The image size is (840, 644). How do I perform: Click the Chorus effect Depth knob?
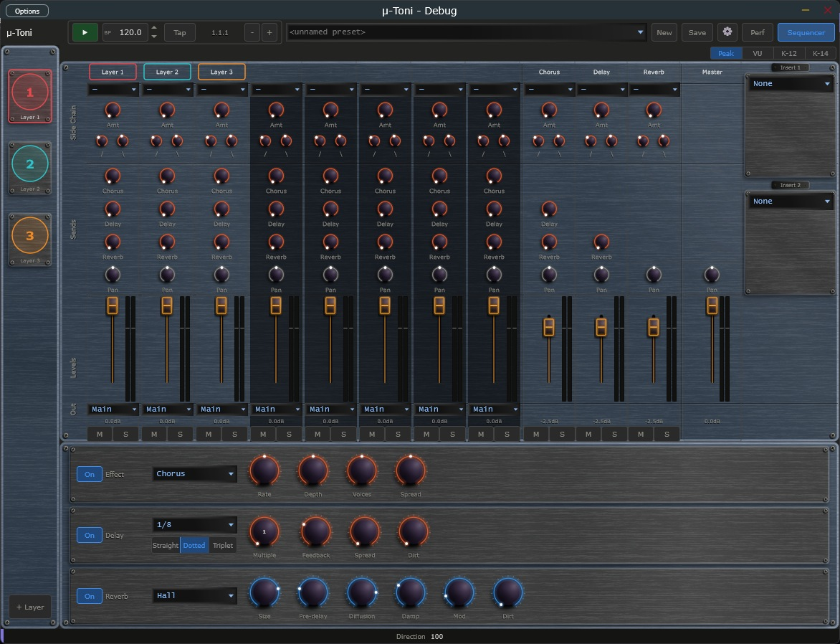(313, 470)
